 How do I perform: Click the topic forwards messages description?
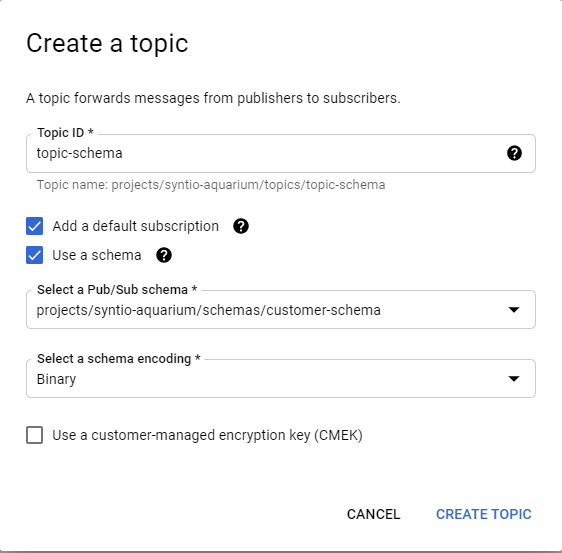point(213,98)
